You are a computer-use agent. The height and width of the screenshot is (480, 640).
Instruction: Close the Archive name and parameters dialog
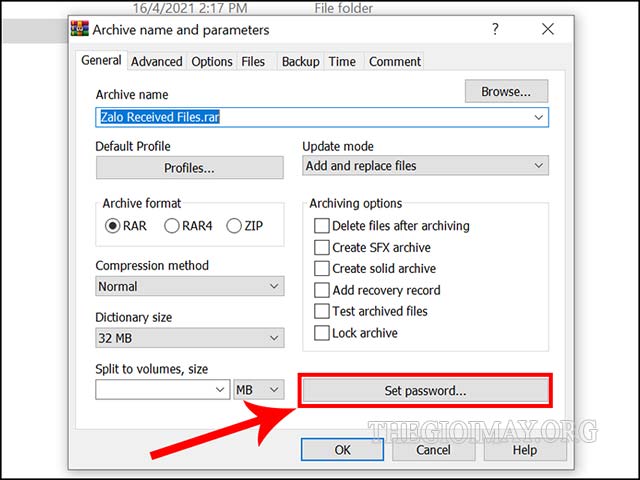click(x=548, y=29)
